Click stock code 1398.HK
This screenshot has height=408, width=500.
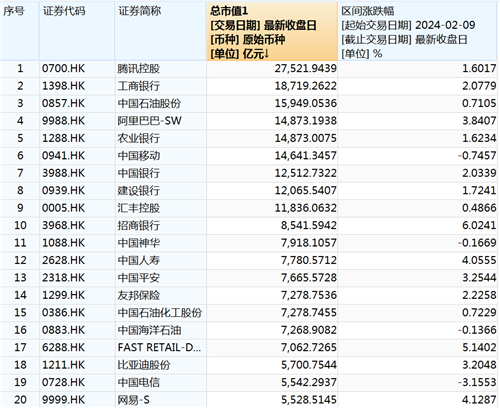click(63, 86)
